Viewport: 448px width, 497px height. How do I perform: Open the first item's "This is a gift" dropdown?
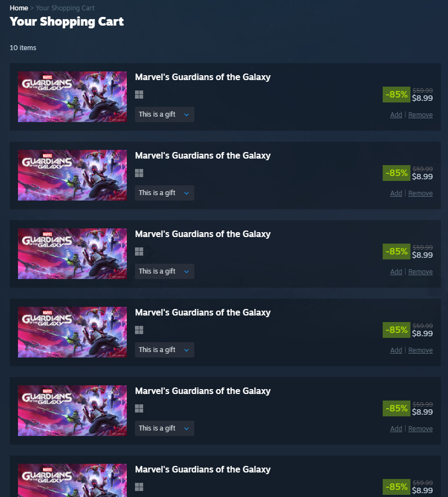tap(164, 114)
